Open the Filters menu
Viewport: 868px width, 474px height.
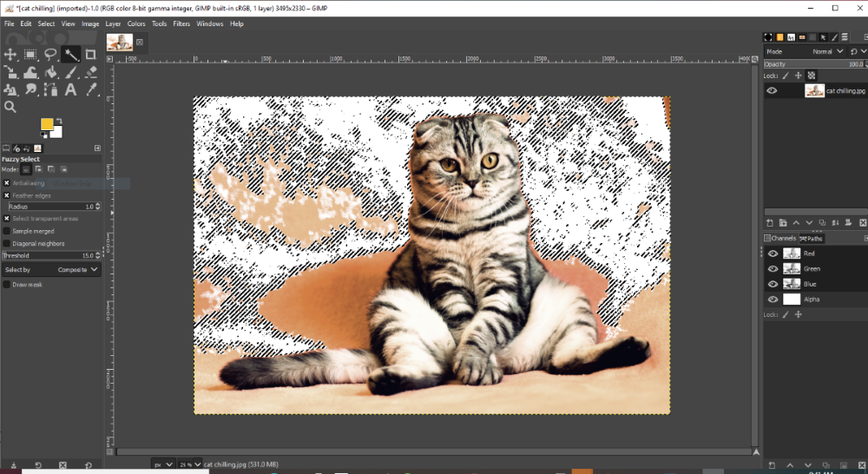tap(181, 23)
